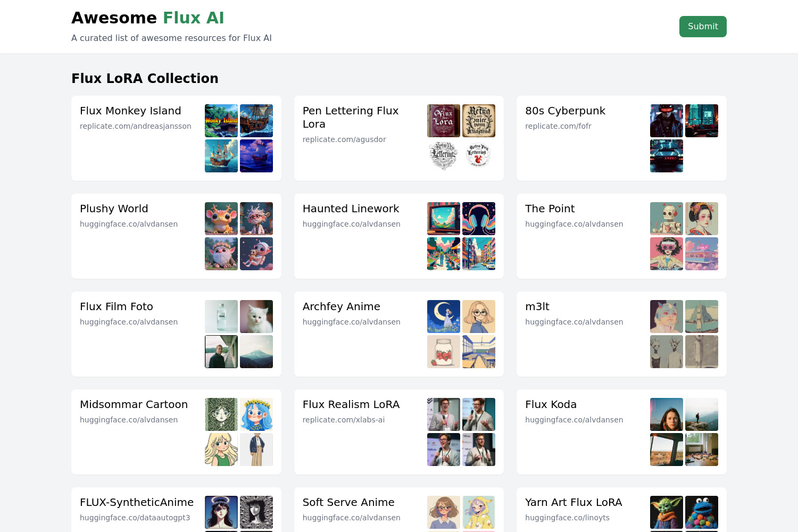The height and width of the screenshot is (532, 798).
Task: Select the bearded plush gnome thumbnail
Action: (221, 254)
